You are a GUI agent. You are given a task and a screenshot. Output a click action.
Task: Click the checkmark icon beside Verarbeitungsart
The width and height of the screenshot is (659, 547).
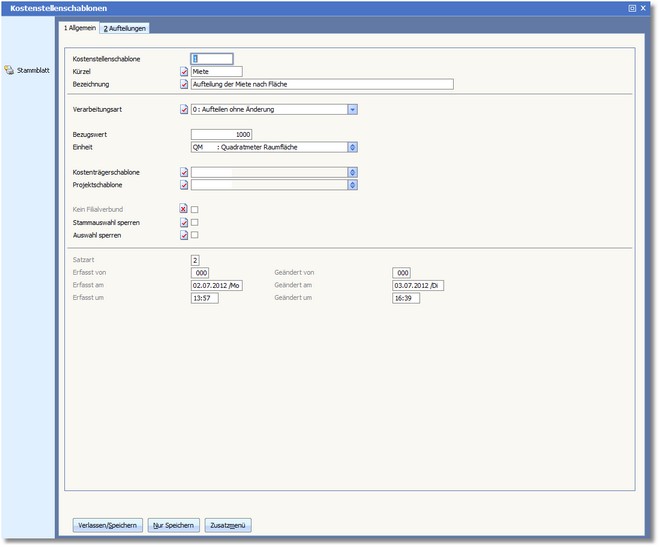tap(184, 109)
